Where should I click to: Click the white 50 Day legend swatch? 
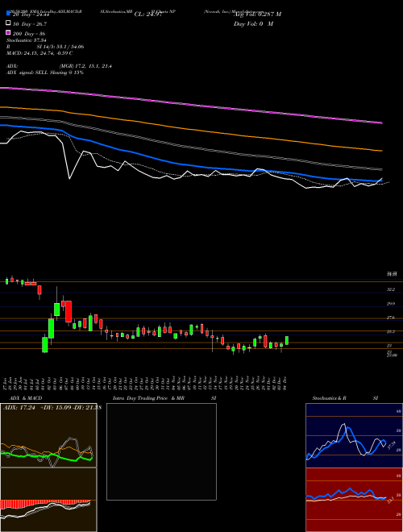pyautogui.click(x=8, y=23)
